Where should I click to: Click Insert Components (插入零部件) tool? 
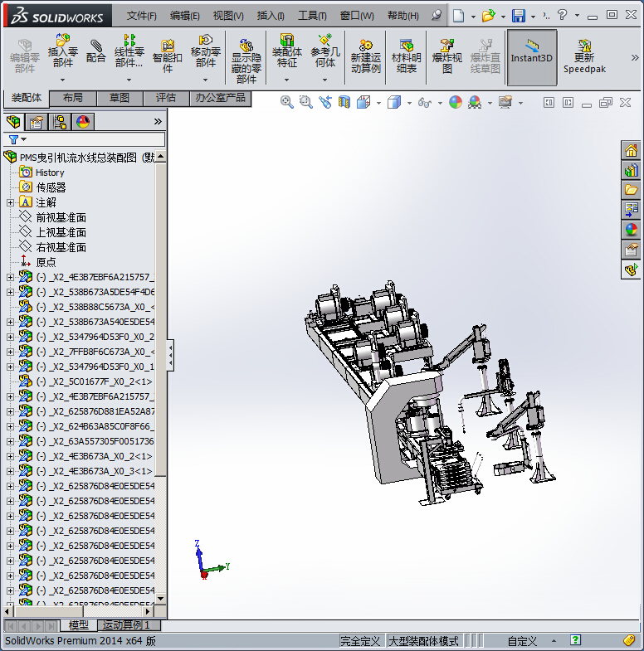[63, 51]
